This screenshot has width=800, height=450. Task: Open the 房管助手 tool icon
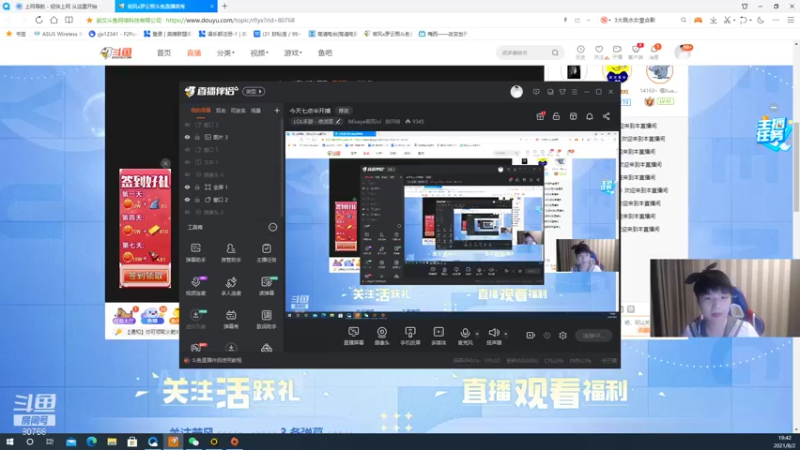(x=231, y=253)
